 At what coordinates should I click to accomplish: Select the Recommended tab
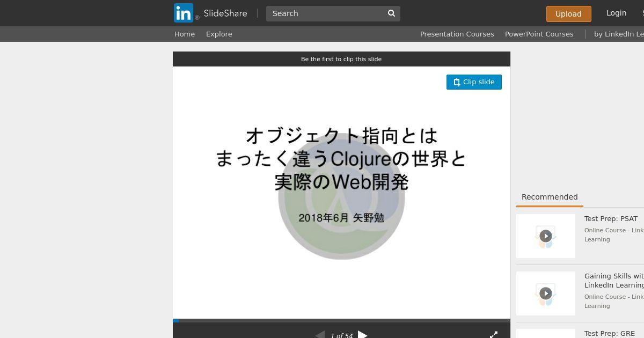[x=550, y=197]
